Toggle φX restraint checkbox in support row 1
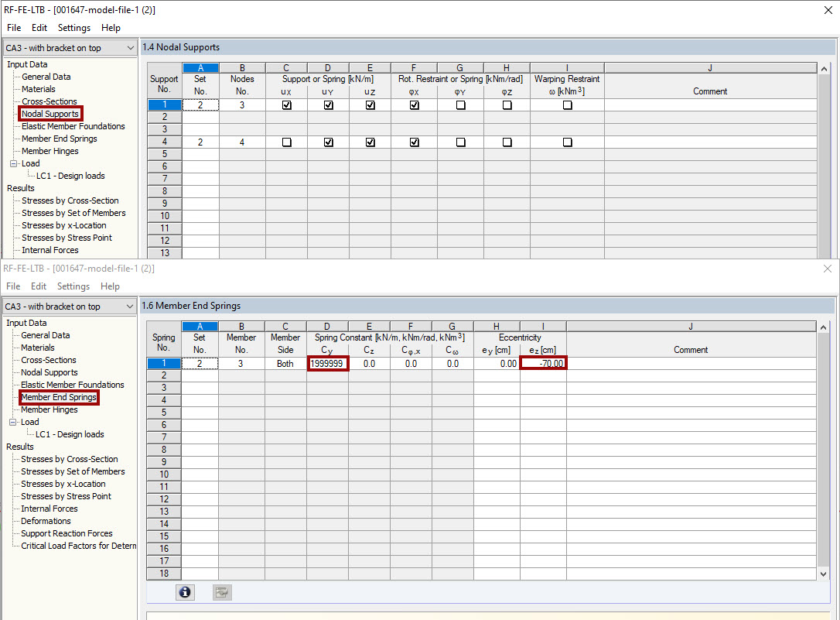Image resolution: width=840 pixels, height=620 pixels. [414, 105]
